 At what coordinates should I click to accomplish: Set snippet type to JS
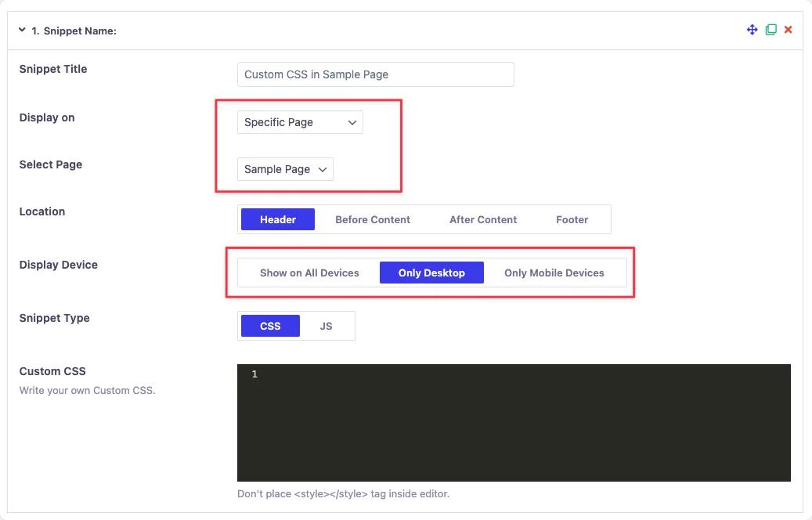(x=326, y=327)
